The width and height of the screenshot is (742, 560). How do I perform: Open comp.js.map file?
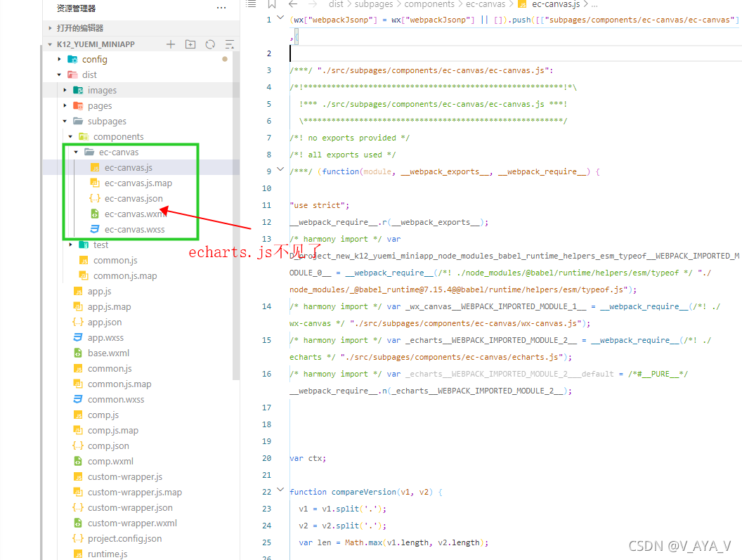tap(113, 430)
